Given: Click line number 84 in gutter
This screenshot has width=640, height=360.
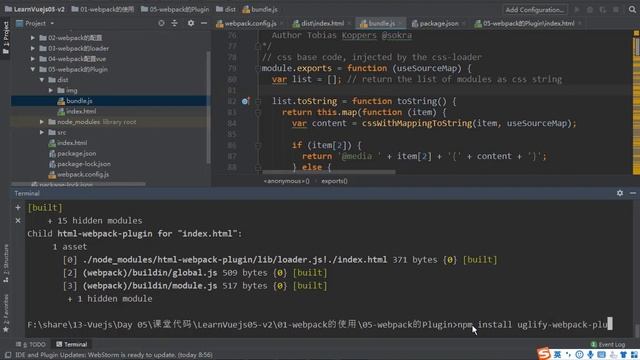Looking at the screenshot, I should (232, 123).
